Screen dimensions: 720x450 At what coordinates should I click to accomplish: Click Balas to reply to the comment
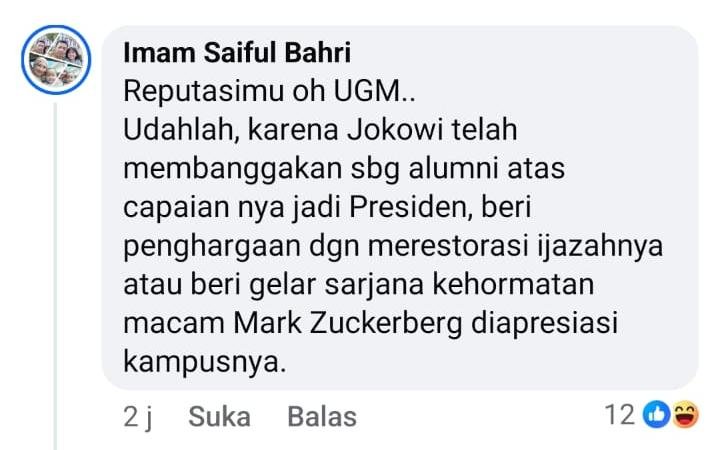(321, 416)
